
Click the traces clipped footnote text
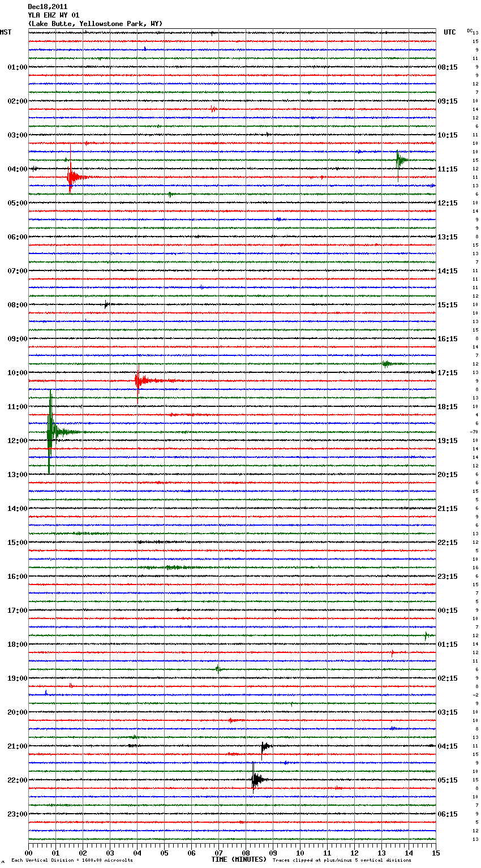(x=342, y=861)
